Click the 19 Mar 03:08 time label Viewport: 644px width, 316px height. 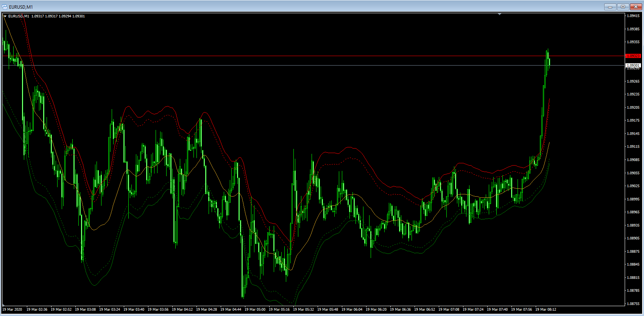[x=85, y=310]
